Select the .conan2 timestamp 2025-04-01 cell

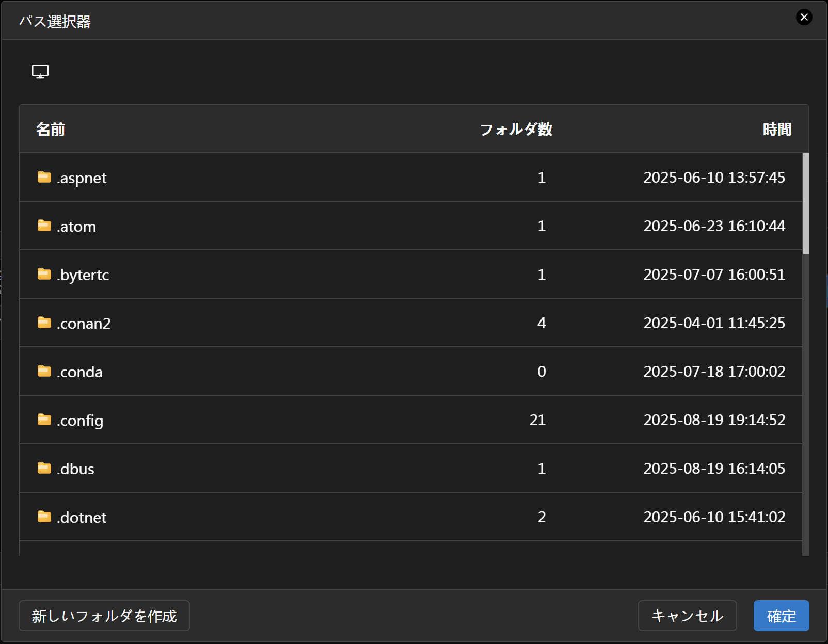pos(714,323)
